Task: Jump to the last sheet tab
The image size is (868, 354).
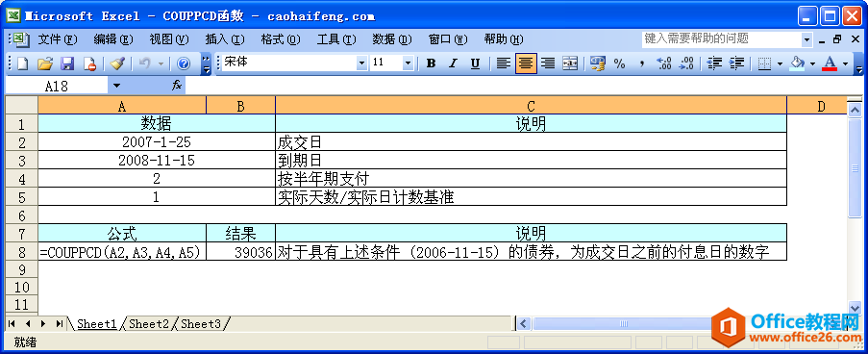Action: (60, 323)
